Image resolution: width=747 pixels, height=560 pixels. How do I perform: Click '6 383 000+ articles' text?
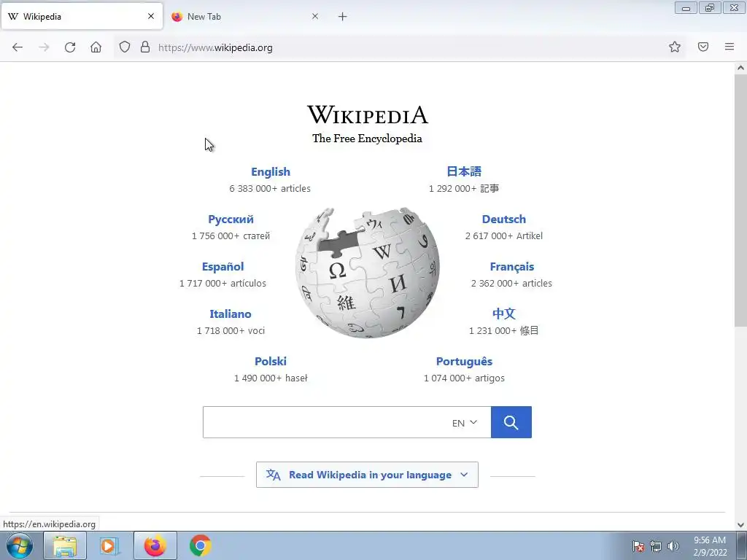click(x=270, y=189)
